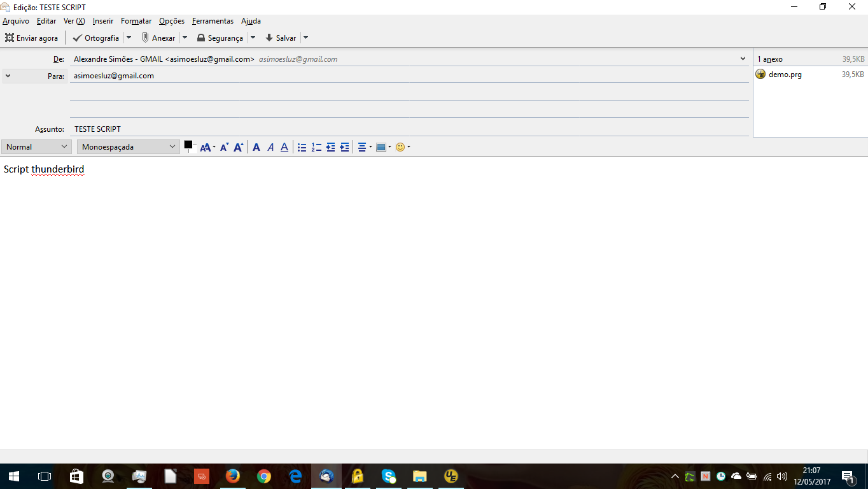Open the Ver (X) menu

click(x=74, y=21)
